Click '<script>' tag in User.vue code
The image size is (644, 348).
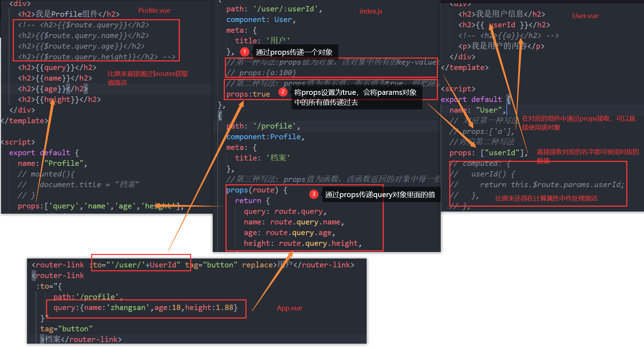coord(458,89)
